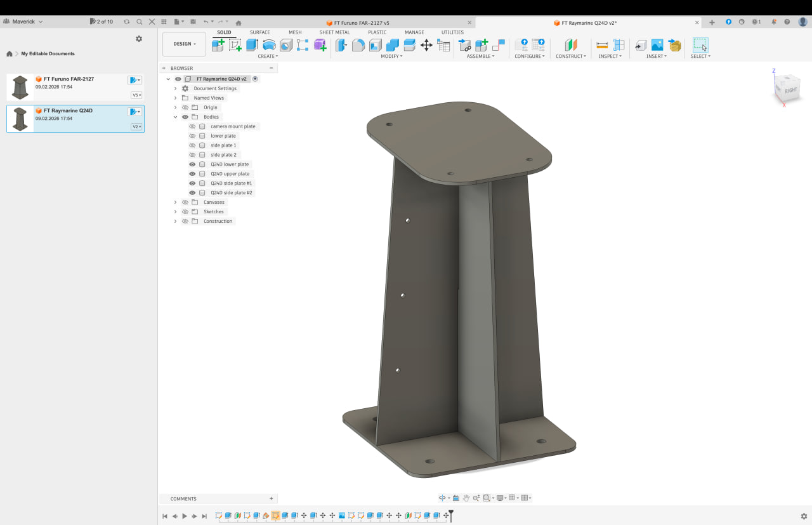Open the DESIGN workspace dropdown
812x525 pixels.
coord(185,44)
